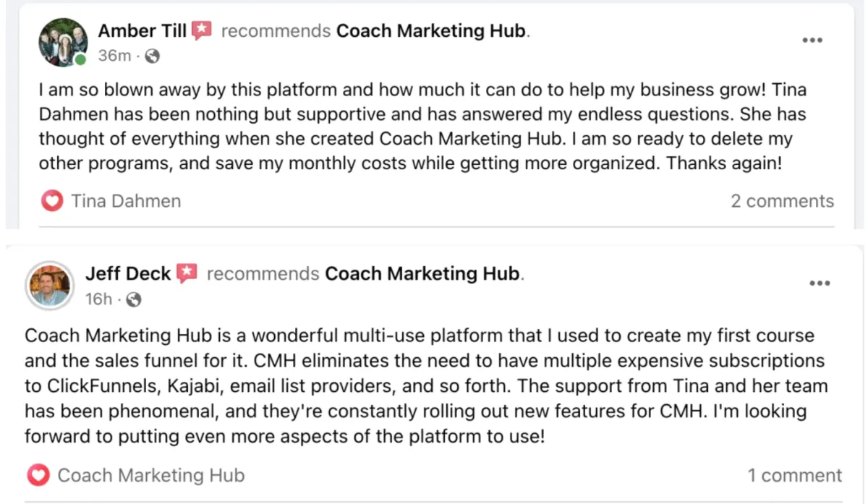The image size is (868, 504).
Task: Open Coach Marketing Hub page link in Amber's post header
Action: point(432,31)
